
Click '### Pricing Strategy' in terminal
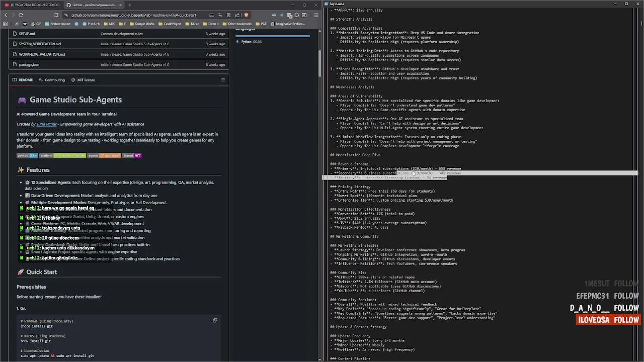350,187
